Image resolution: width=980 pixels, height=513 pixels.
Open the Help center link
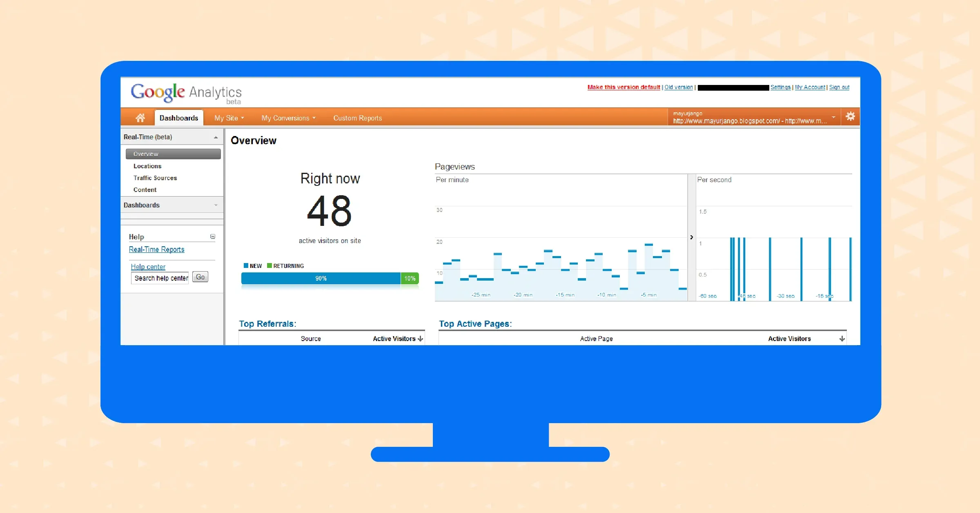(148, 267)
